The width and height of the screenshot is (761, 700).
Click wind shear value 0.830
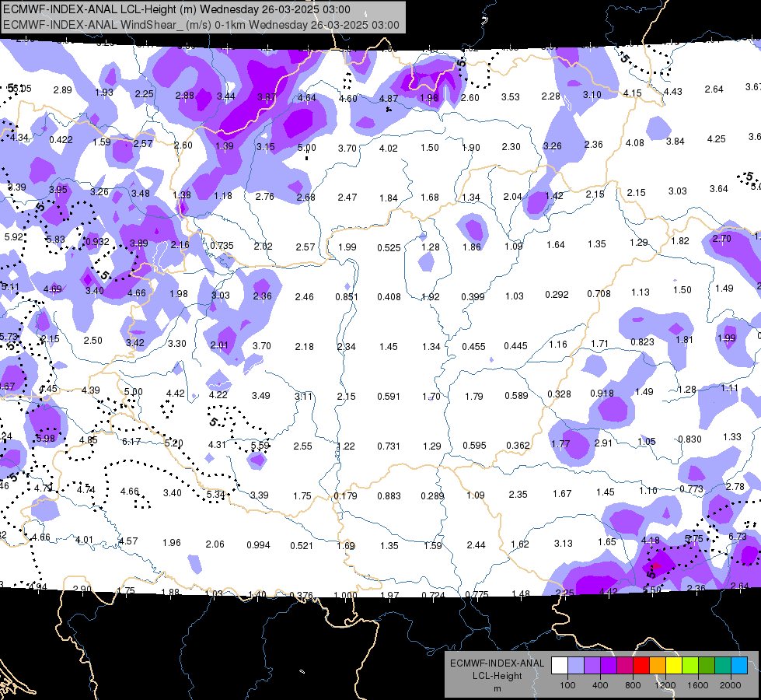pos(689,439)
